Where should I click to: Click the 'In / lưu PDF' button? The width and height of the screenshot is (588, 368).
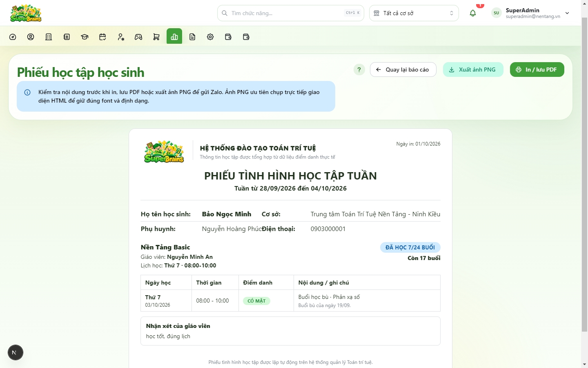[x=537, y=70]
